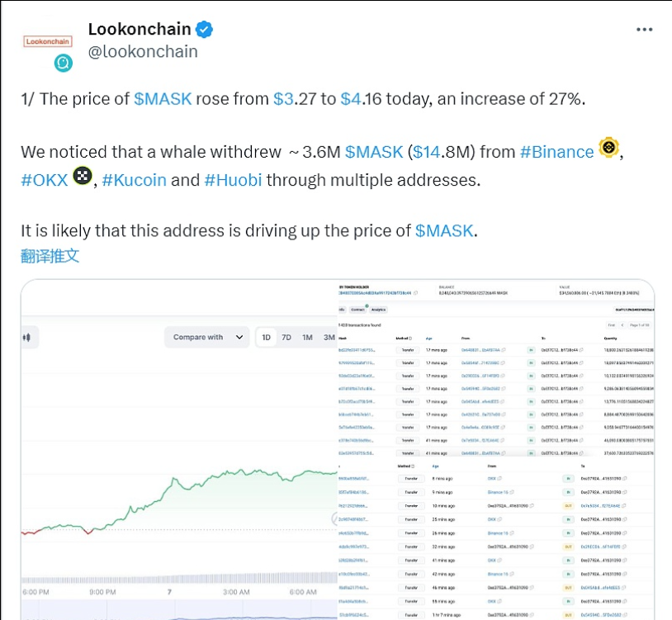Open the #Huobi hashtag link
Screen dimensions: 672x620
[x=233, y=179]
